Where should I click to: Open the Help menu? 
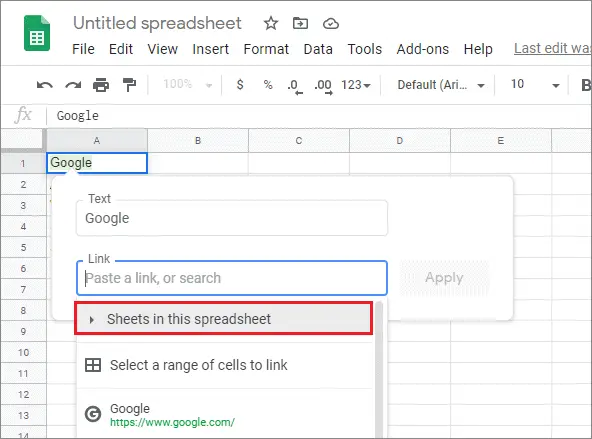pos(478,49)
